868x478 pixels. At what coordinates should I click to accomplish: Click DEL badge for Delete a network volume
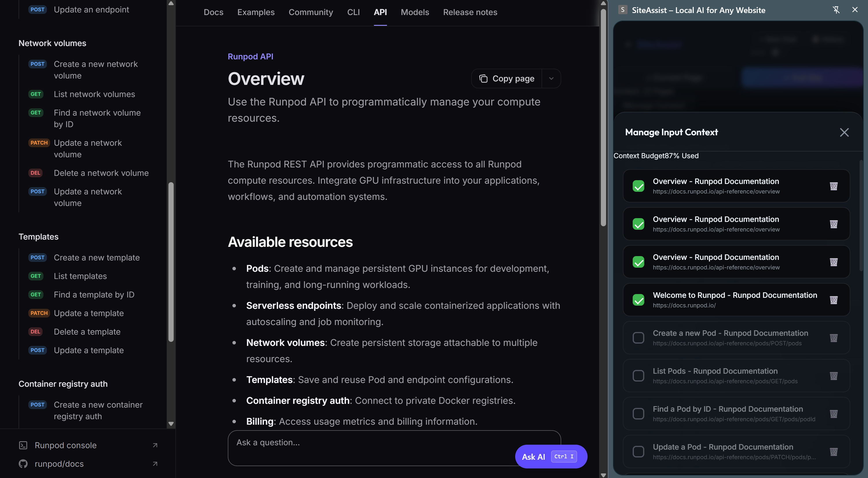pyautogui.click(x=35, y=173)
